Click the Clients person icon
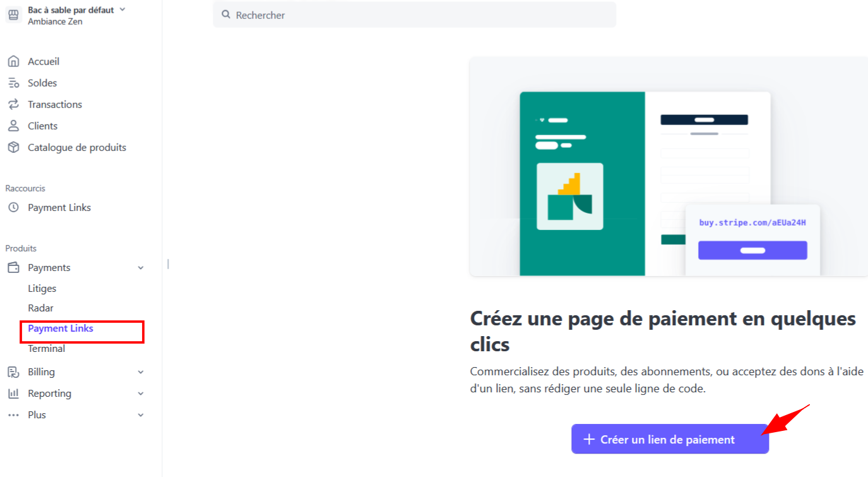Image resolution: width=868 pixels, height=477 pixels. click(13, 126)
